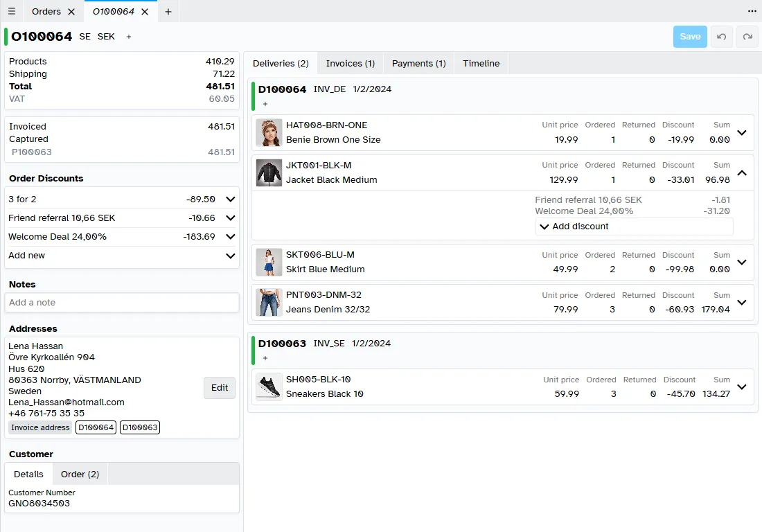Collapse the Jacket Black Medium row
Image resolution: width=762 pixels, height=532 pixels.
tap(742, 173)
